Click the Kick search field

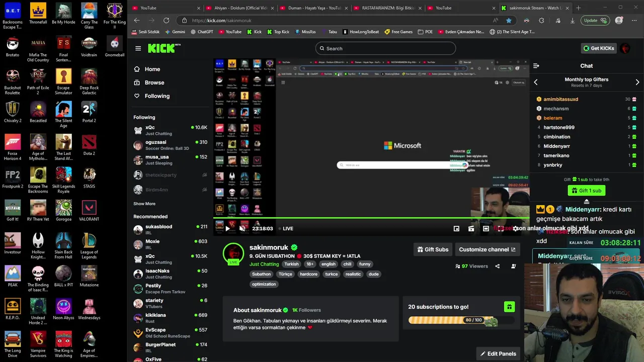click(385, 48)
